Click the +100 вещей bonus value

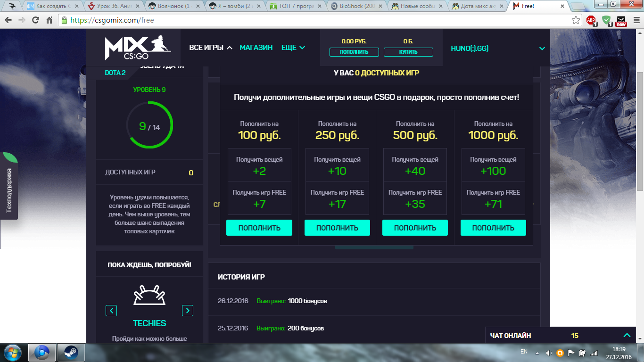(493, 171)
